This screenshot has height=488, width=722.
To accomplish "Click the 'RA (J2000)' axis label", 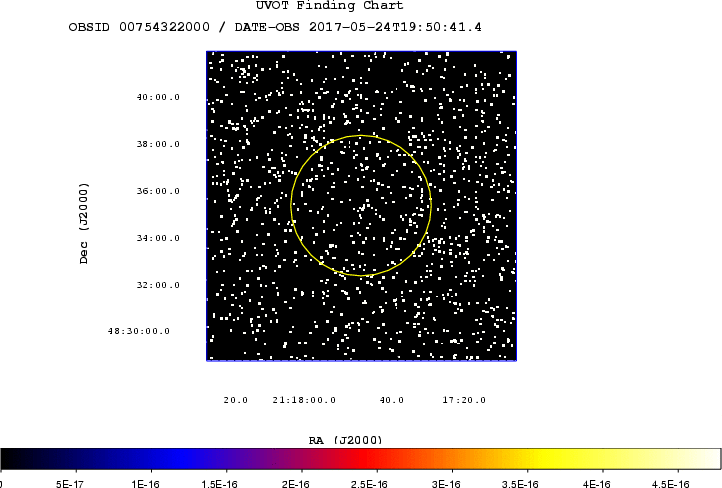I will click(345, 440).
